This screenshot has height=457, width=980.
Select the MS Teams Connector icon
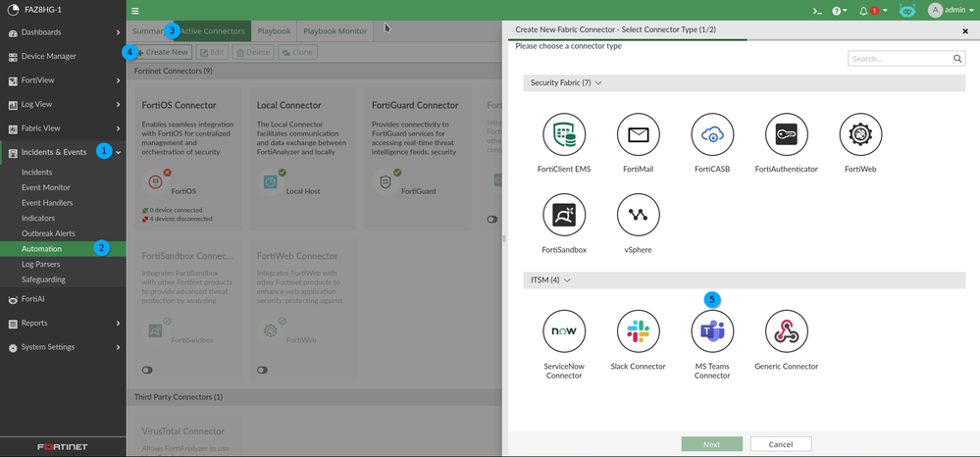point(712,332)
